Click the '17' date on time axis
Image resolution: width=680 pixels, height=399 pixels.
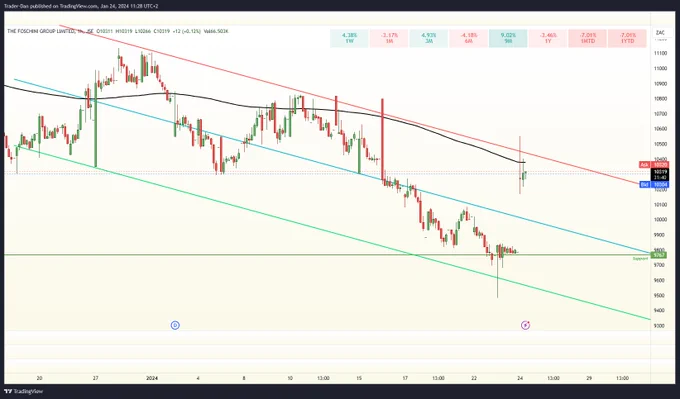click(x=405, y=378)
